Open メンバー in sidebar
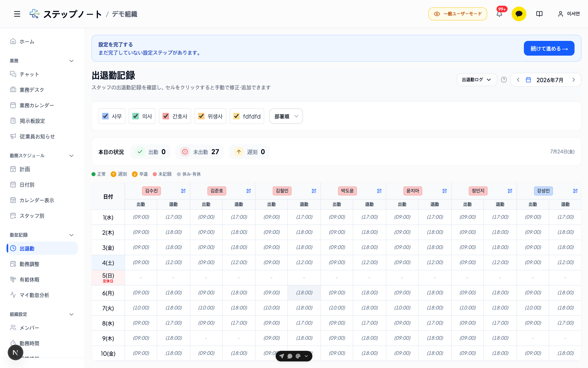Screen dimensions: 588x368 click(x=42, y=328)
